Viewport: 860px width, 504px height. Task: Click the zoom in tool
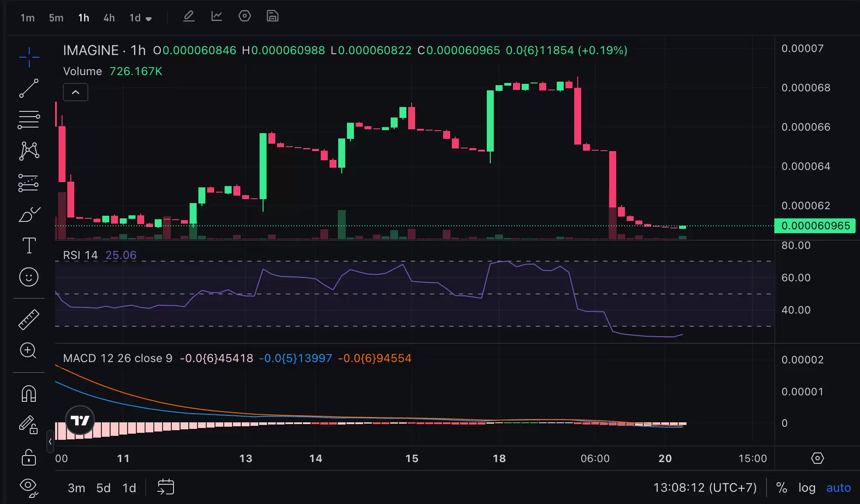coord(29,351)
